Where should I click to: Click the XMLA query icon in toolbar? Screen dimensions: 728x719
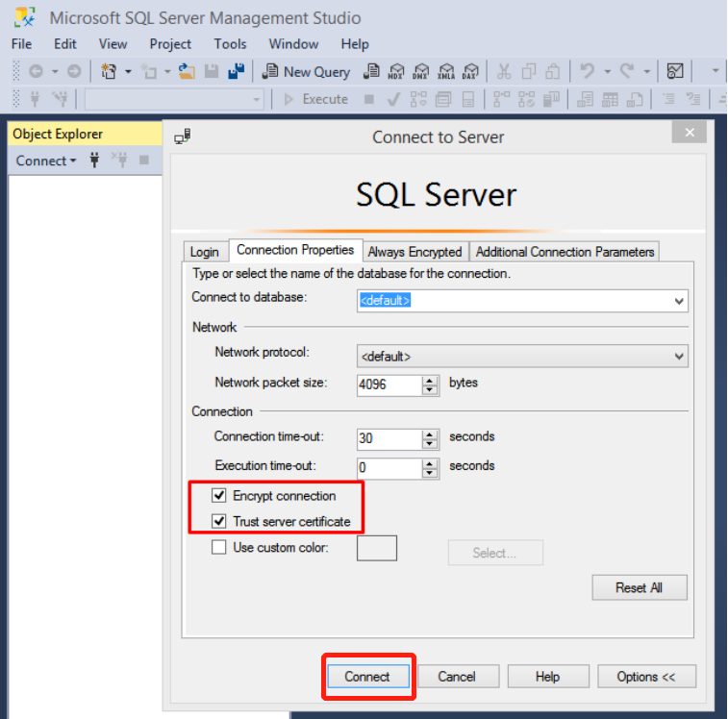[x=446, y=71]
